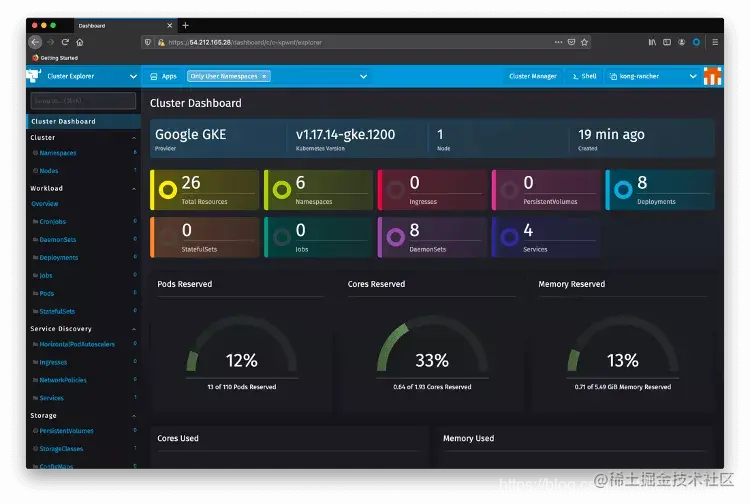Open the Apps menu item
750x504 pixels.
(x=164, y=76)
